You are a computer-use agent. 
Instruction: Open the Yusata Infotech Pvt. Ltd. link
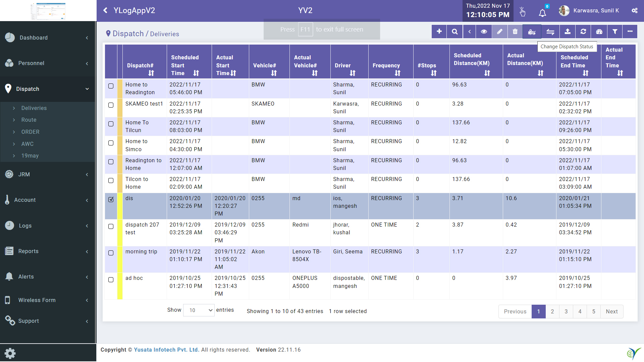(x=166, y=350)
